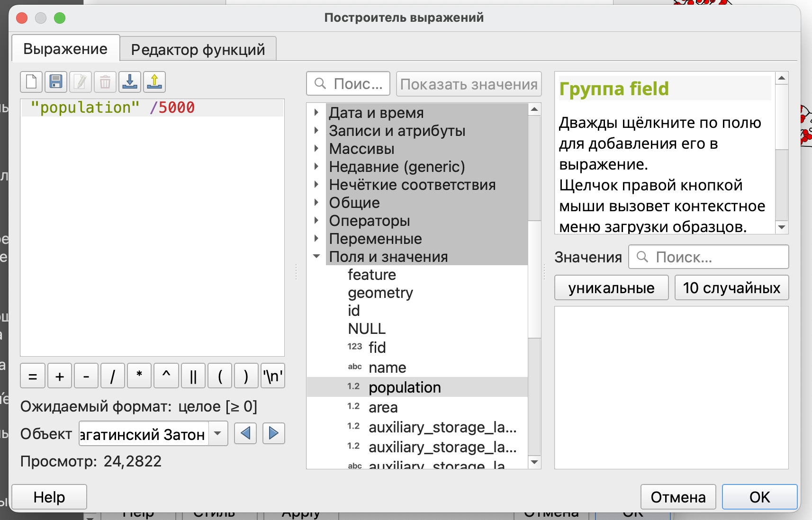Image resolution: width=812 pixels, height=520 pixels.
Task: Expand the Дата и время group
Action: [316, 113]
